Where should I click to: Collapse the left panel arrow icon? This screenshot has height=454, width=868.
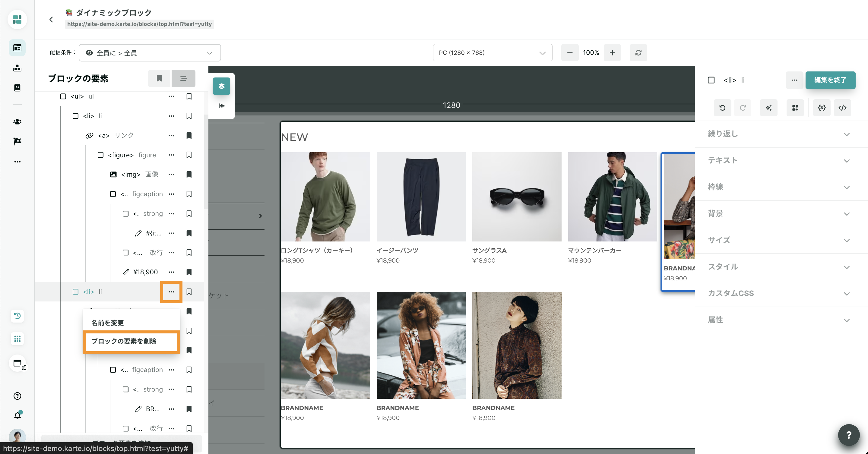click(x=221, y=106)
